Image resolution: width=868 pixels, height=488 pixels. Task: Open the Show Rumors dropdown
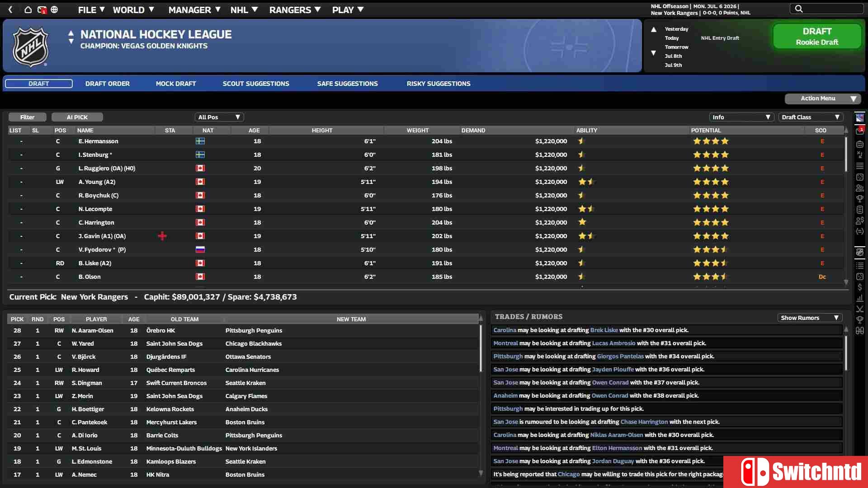coord(809,317)
